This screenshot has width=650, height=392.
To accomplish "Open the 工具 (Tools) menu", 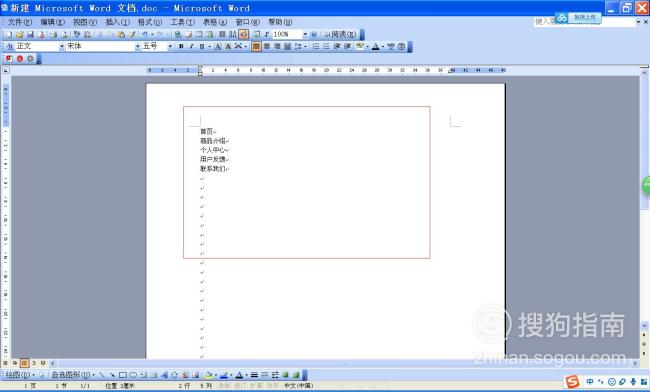I will [183, 22].
